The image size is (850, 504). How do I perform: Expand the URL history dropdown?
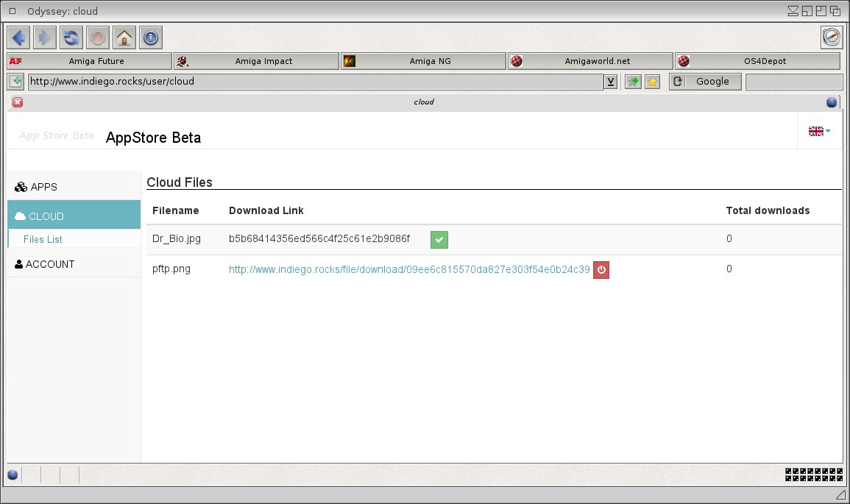610,82
